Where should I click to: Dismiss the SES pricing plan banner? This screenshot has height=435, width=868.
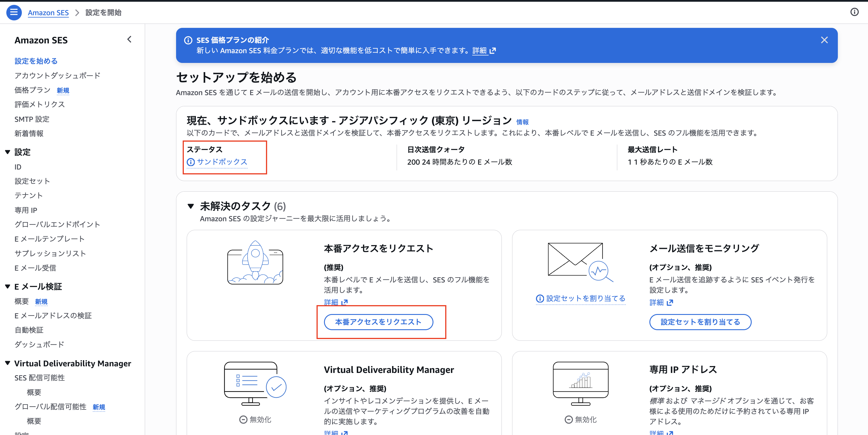[824, 40]
